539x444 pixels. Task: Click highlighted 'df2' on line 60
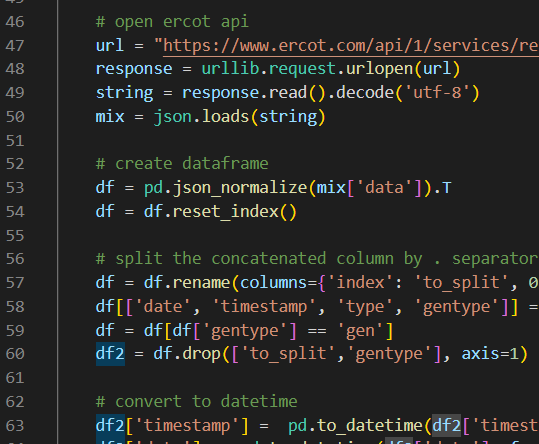click(x=110, y=354)
